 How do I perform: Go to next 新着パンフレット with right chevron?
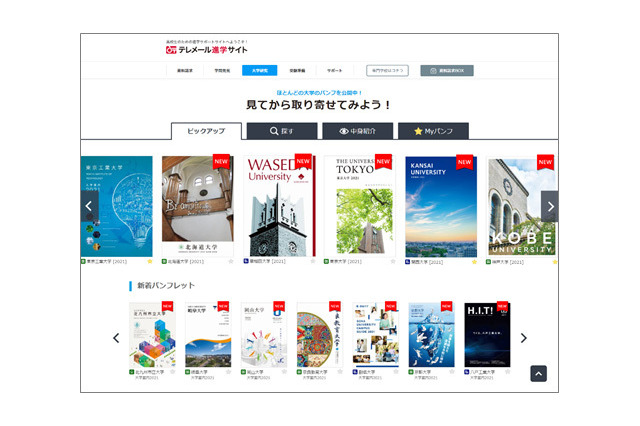click(x=524, y=338)
